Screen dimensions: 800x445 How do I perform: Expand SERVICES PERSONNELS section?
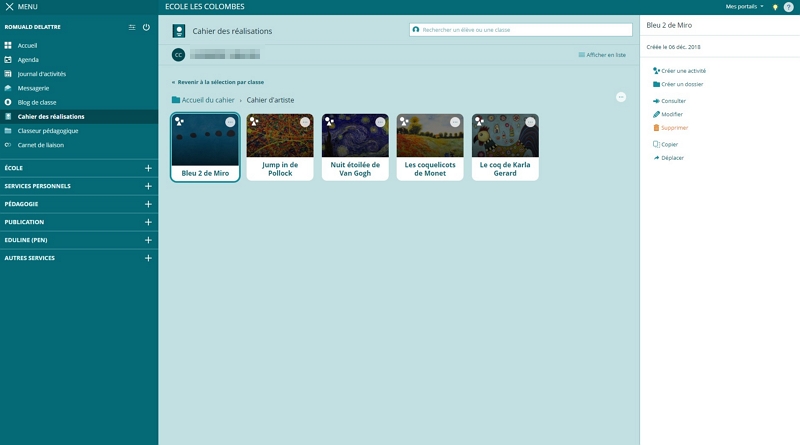pos(148,186)
